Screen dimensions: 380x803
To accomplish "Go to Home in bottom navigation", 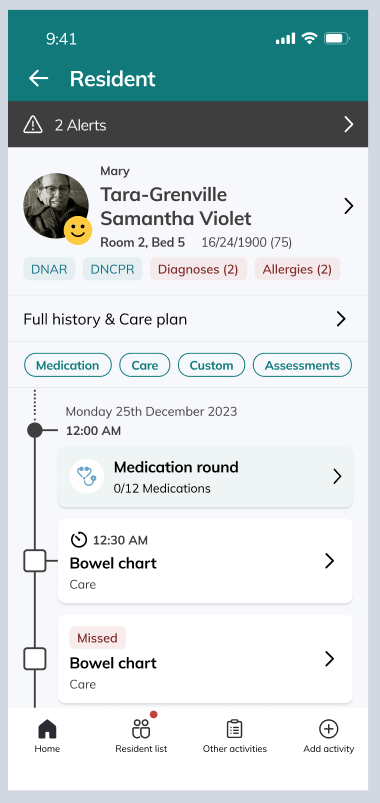I will click(x=47, y=735).
